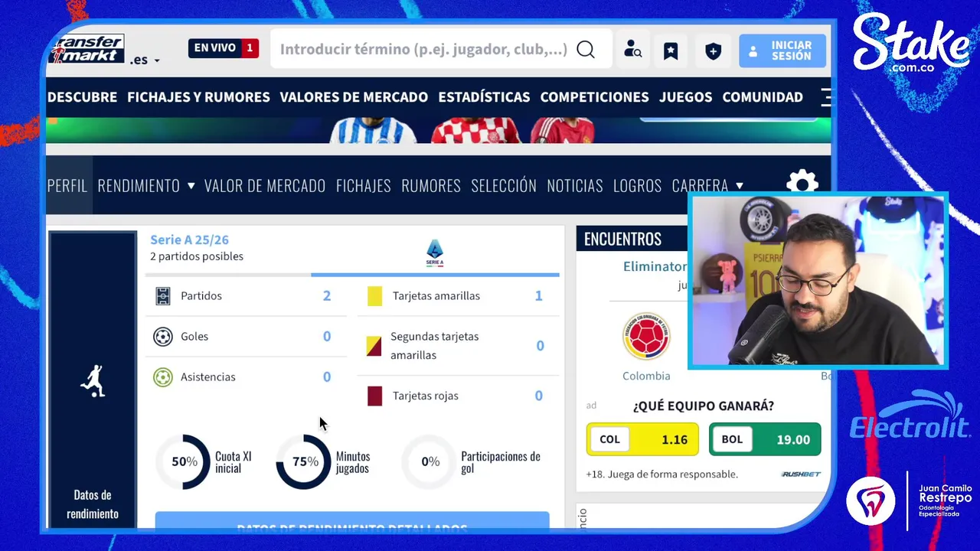Viewport: 980px width, 551px height.
Task: Click the yellow card icon
Action: [x=374, y=296]
